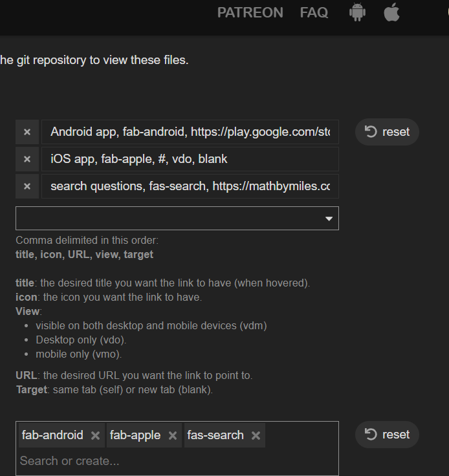Click the Android robot icon in header
The image size is (449, 476).
[357, 12]
